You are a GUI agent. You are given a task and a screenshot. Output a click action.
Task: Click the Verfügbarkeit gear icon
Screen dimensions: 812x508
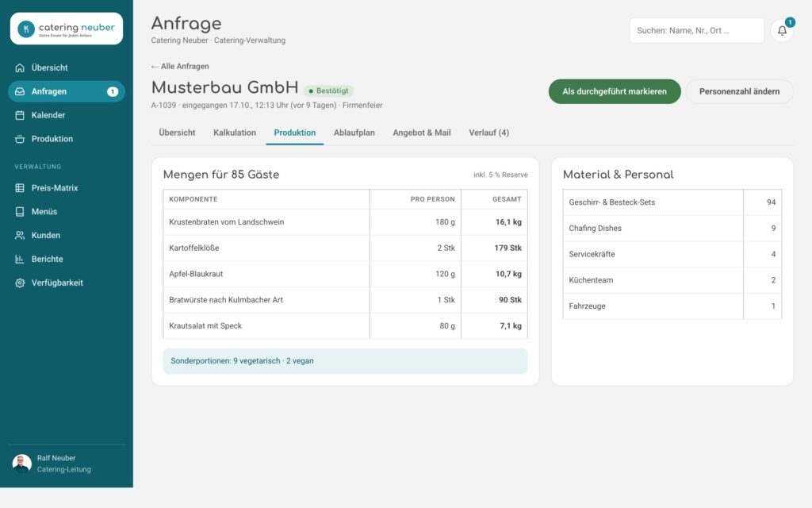tap(20, 283)
